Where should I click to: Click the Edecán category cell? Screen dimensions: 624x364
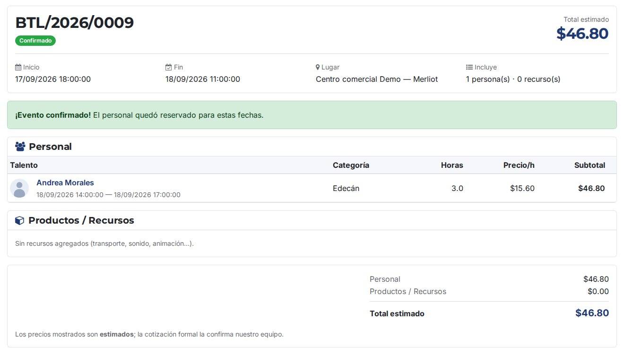click(346, 188)
